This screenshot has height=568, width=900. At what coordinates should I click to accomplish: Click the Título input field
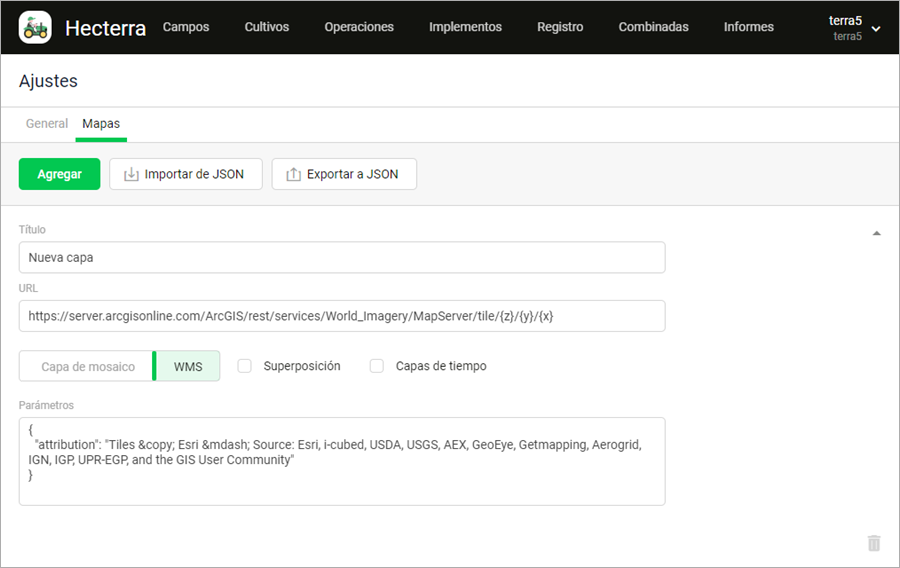point(341,257)
